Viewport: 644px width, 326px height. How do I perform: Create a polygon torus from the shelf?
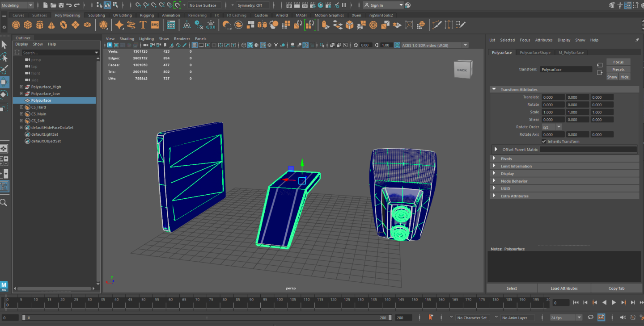coord(64,25)
